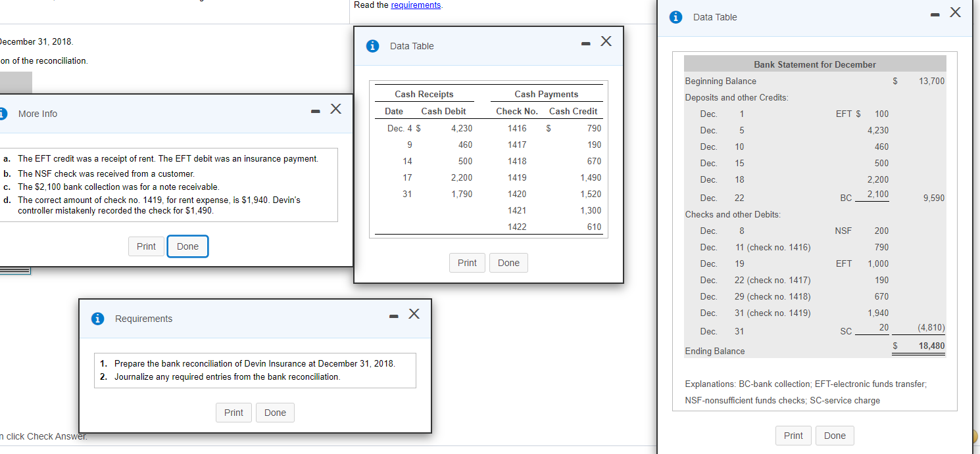This screenshot has width=980, height=454.
Task: Click check number 1416 in Cash Payments
Action: pos(517,128)
